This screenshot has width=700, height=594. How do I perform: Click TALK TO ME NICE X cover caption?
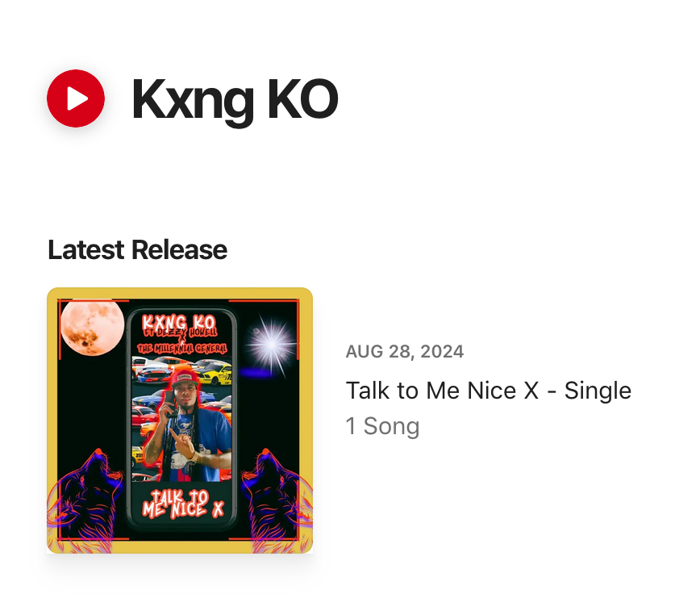(182, 504)
